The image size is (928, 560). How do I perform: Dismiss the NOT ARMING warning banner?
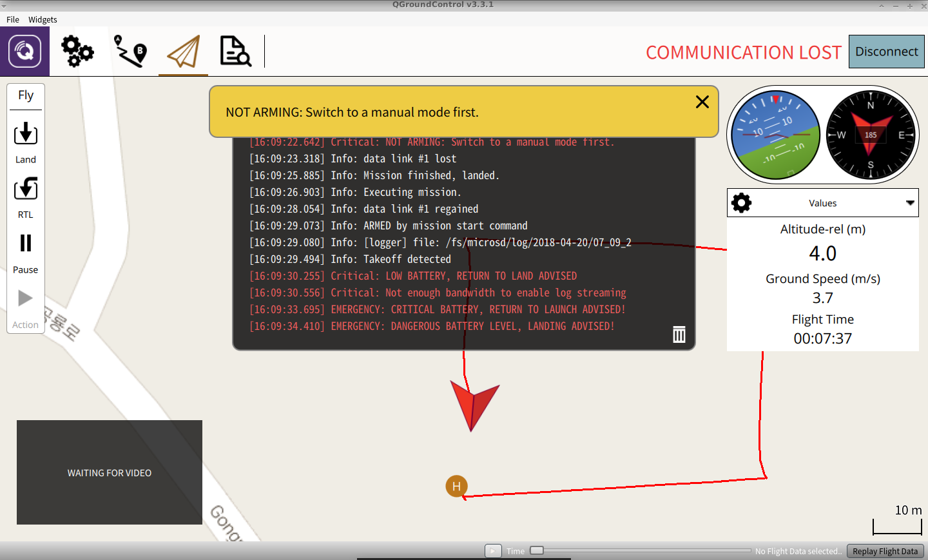[702, 102]
